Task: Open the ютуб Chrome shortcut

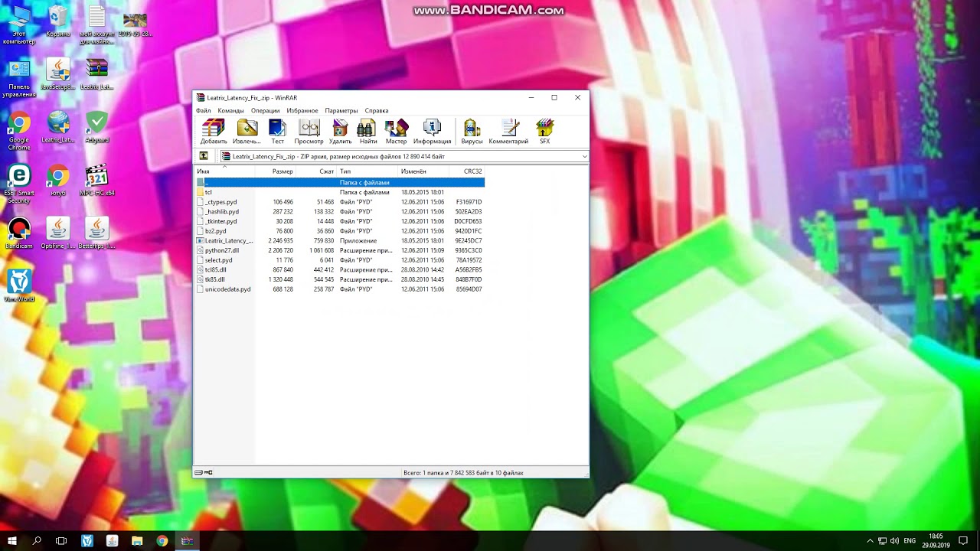Action: pyautogui.click(x=58, y=181)
